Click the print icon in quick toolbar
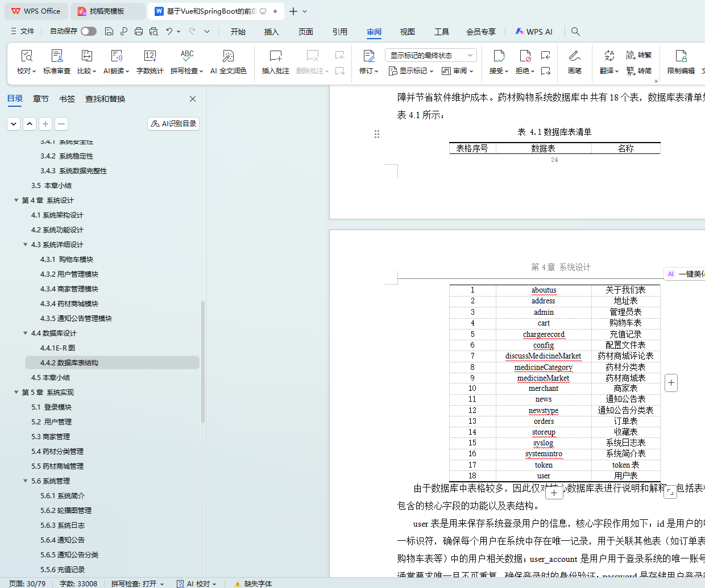The height and width of the screenshot is (588, 705). [139, 32]
